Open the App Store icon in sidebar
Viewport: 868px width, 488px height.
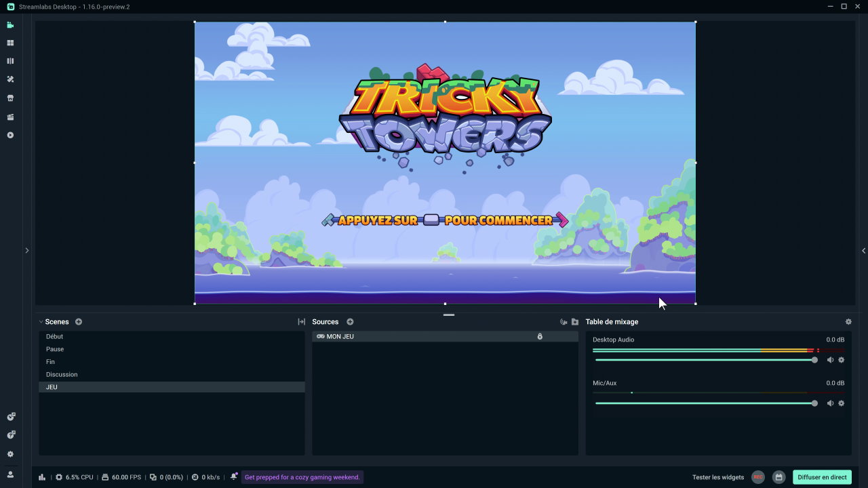[x=10, y=98]
